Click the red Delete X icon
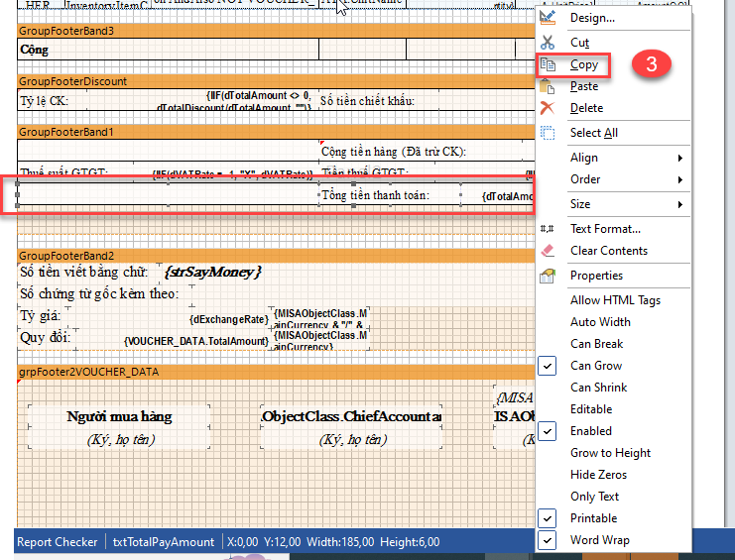 click(548, 108)
